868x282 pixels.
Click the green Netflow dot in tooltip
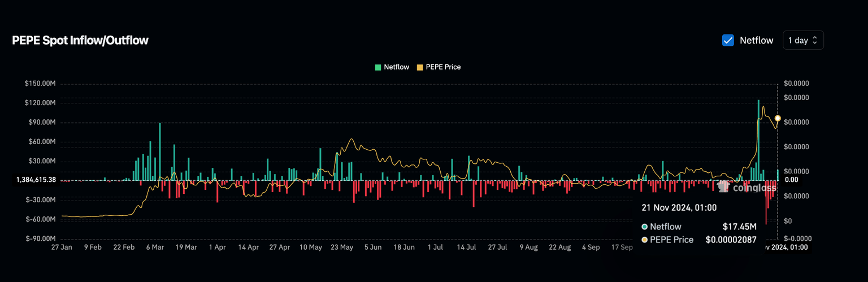point(645,227)
